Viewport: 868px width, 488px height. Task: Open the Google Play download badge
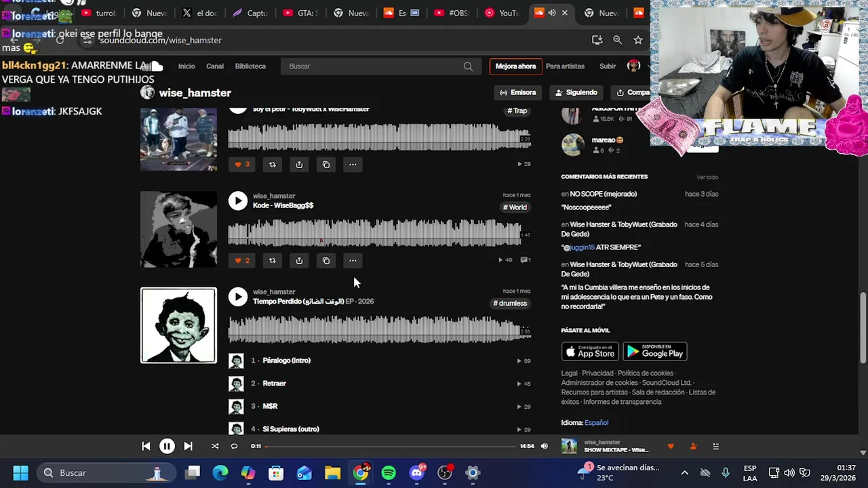(655, 351)
